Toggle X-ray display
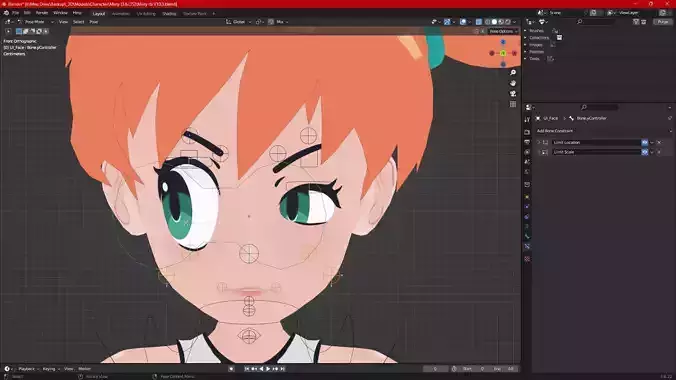 point(479,22)
